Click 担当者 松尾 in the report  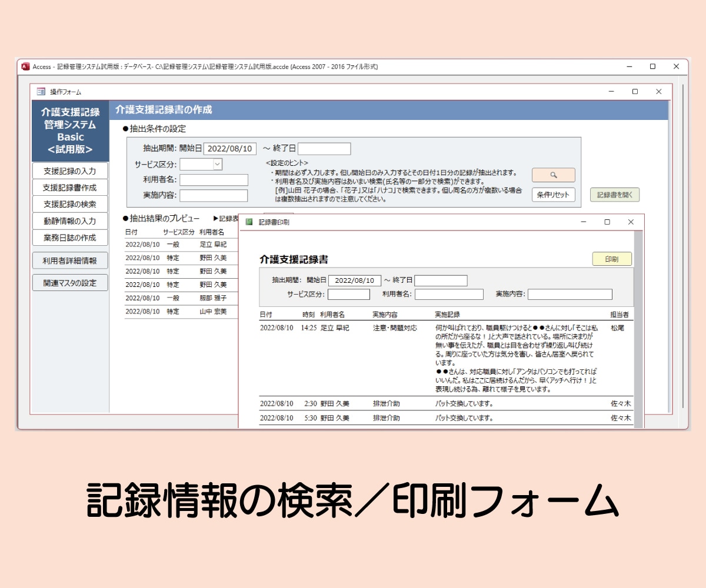pyautogui.click(x=617, y=328)
